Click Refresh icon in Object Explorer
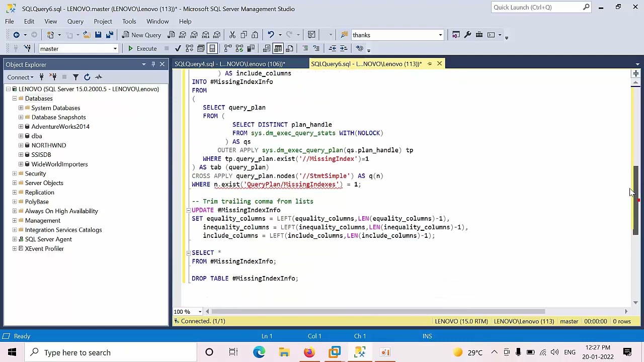Viewport: 644px width, 362px height. point(87,77)
